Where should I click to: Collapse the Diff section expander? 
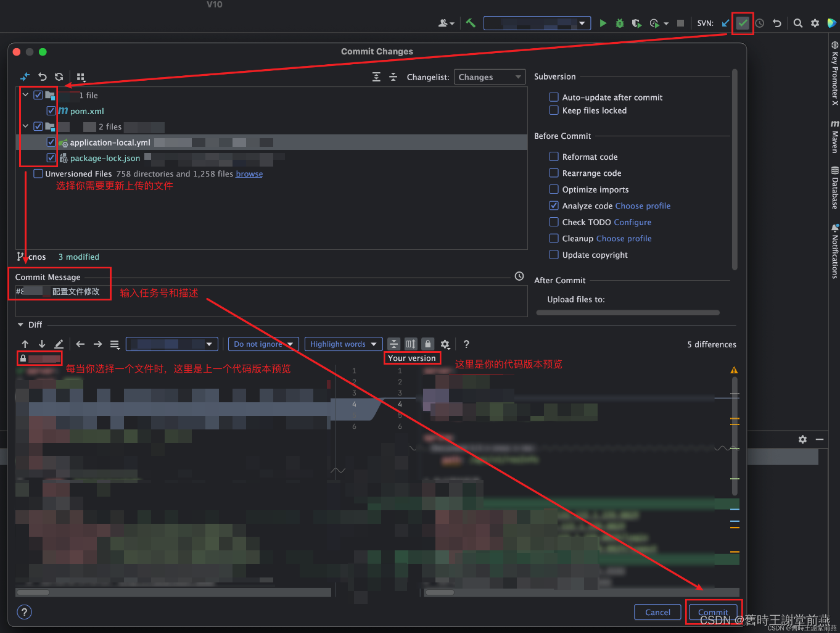click(19, 325)
